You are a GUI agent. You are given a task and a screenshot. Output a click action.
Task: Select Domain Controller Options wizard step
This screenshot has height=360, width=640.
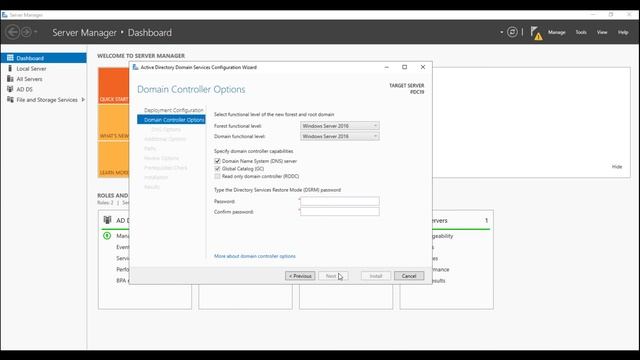coord(171,120)
